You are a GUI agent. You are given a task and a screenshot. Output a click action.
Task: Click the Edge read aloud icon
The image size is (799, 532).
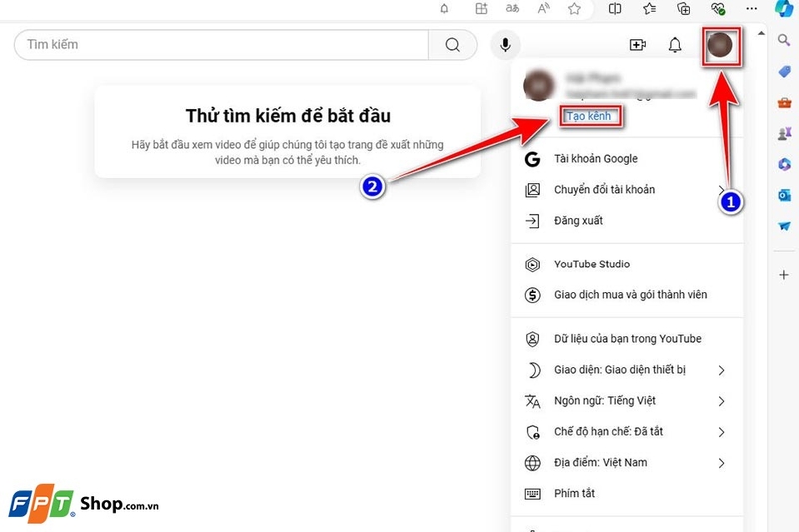click(543, 9)
